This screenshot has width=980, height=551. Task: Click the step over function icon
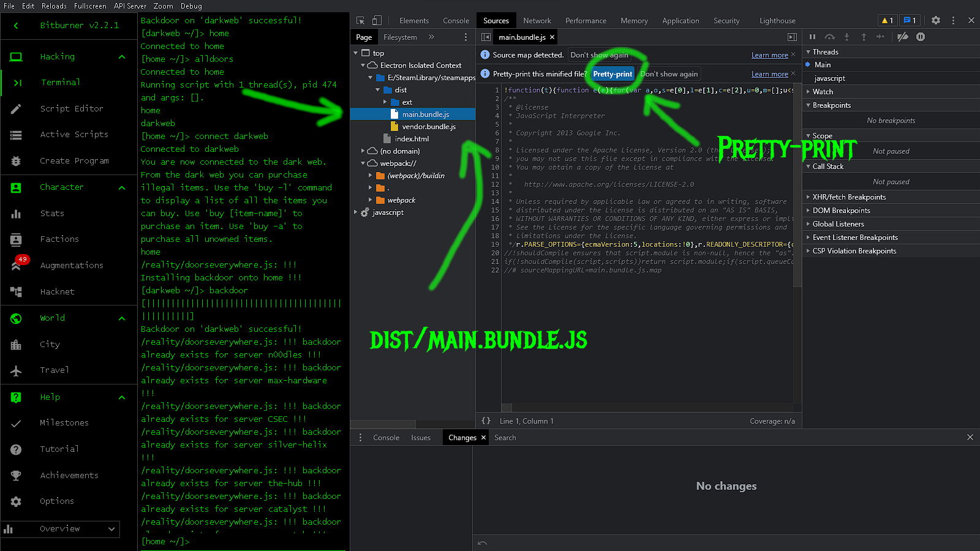point(829,37)
